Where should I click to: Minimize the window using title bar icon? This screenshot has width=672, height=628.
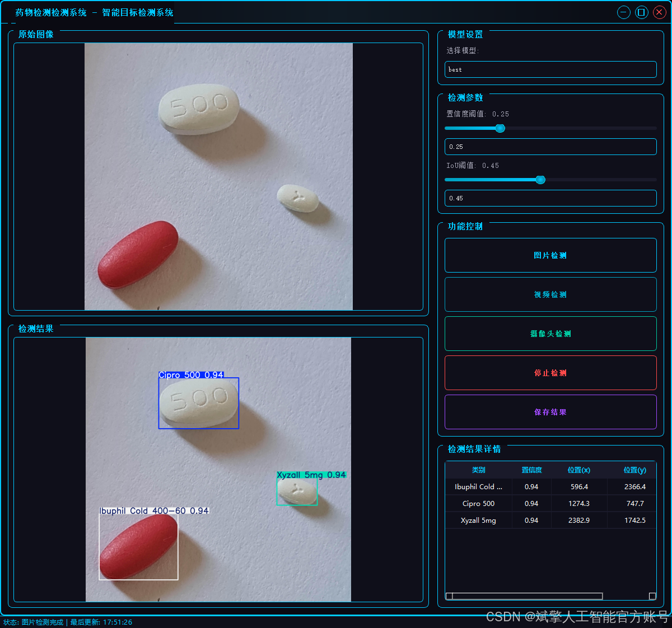point(624,12)
